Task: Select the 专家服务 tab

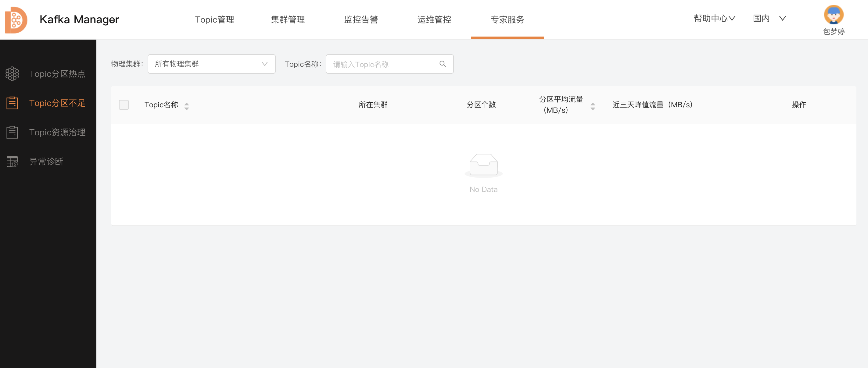Action: click(x=507, y=19)
